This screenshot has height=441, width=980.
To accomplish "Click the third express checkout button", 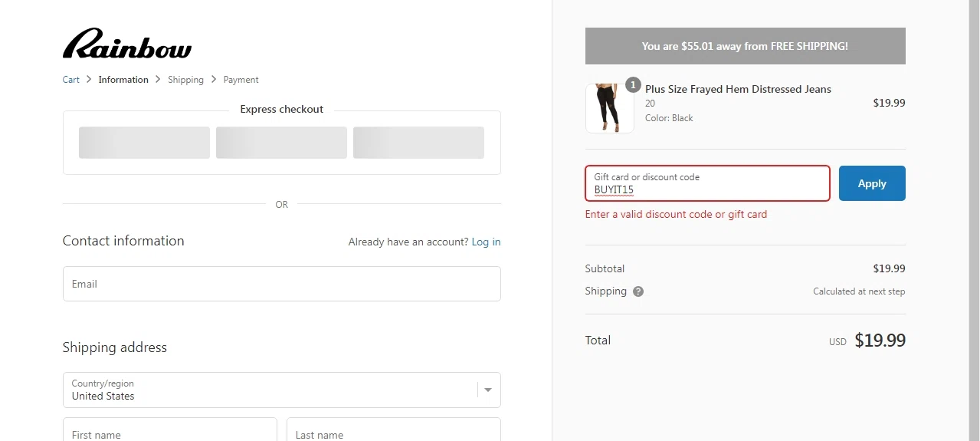I will 418,143.
